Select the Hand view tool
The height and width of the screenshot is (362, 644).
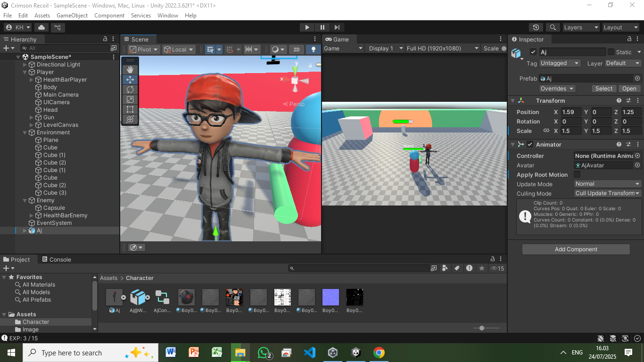pos(130,70)
